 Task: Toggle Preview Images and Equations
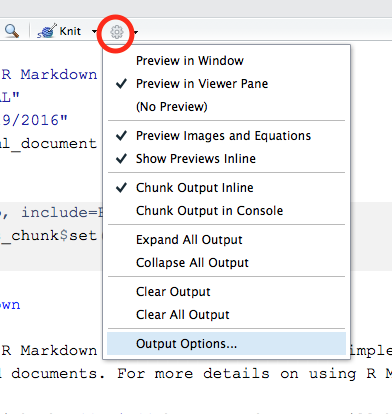click(x=226, y=136)
